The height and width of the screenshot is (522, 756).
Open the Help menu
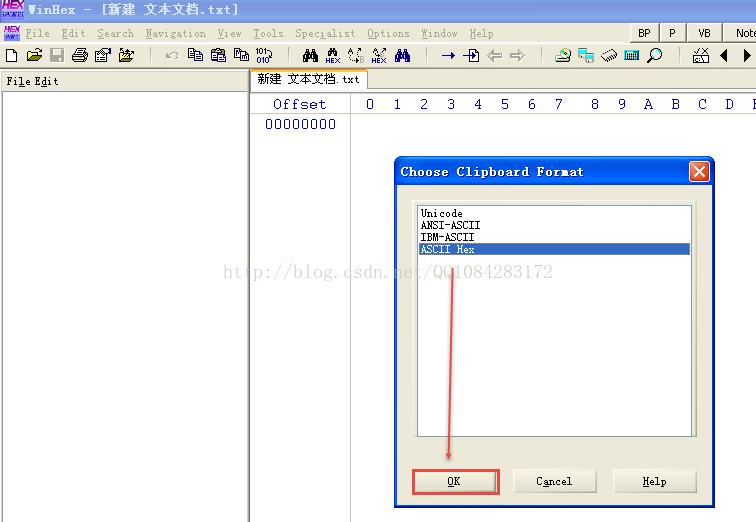click(x=481, y=33)
